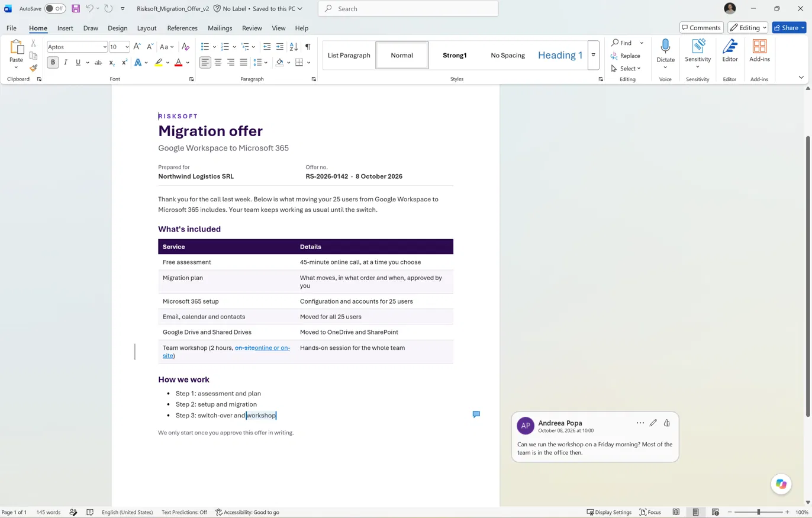Switch to the Insert tab

coord(65,28)
